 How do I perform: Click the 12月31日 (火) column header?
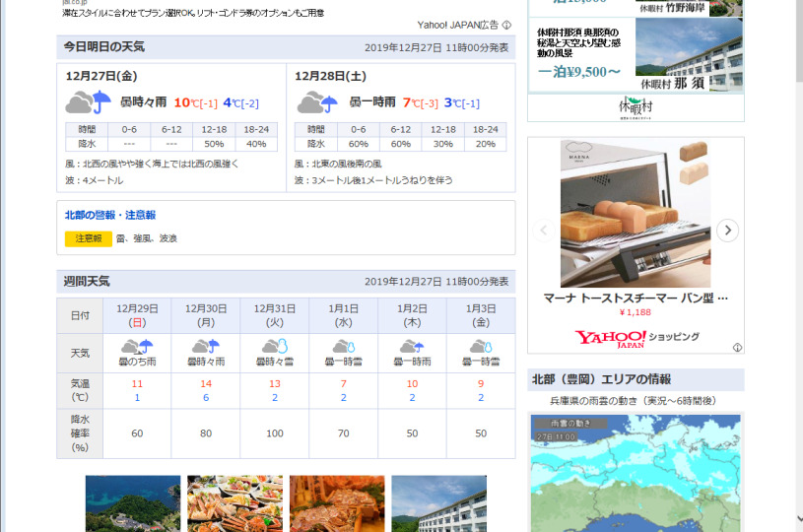275,315
